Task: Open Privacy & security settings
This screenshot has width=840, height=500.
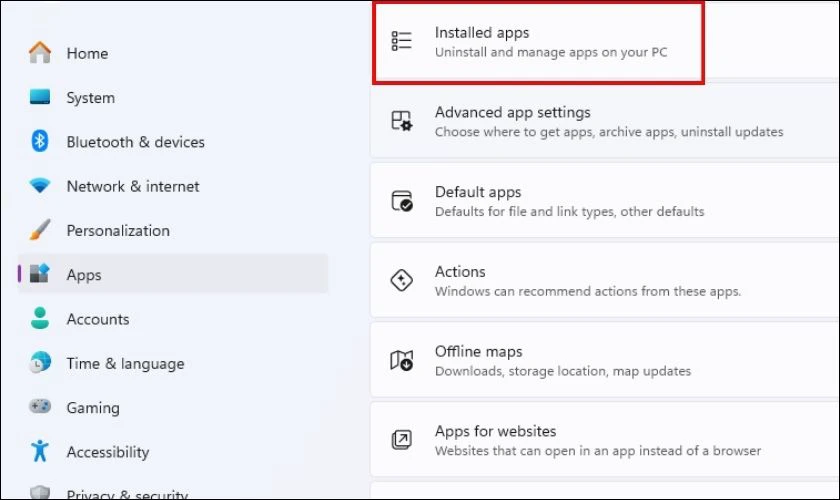Action: 127,493
